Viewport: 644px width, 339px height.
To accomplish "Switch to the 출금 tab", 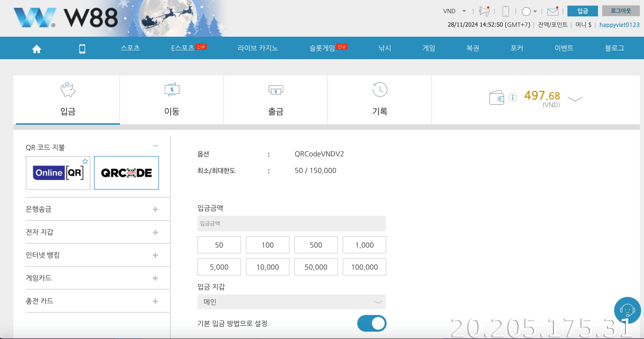I will tap(276, 100).
